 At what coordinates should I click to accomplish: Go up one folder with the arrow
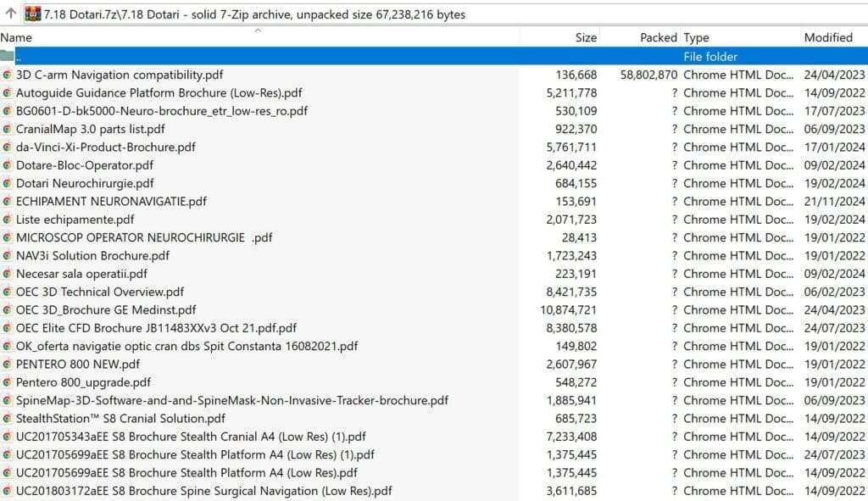coord(10,14)
